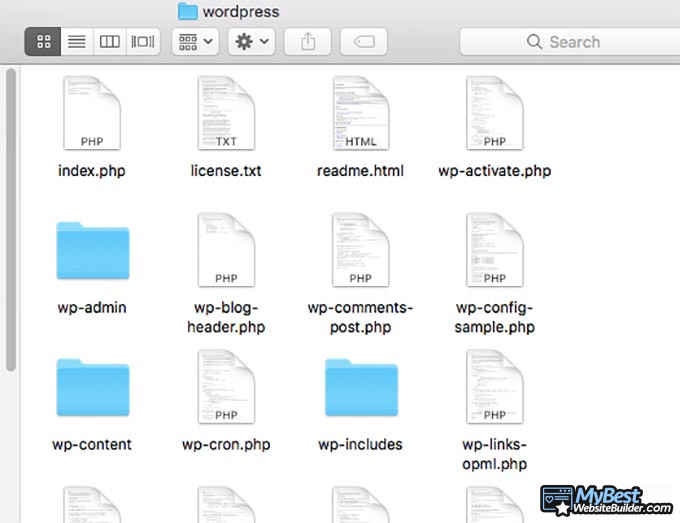
Task: Open the arrange items dropdown
Action: pos(195,42)
